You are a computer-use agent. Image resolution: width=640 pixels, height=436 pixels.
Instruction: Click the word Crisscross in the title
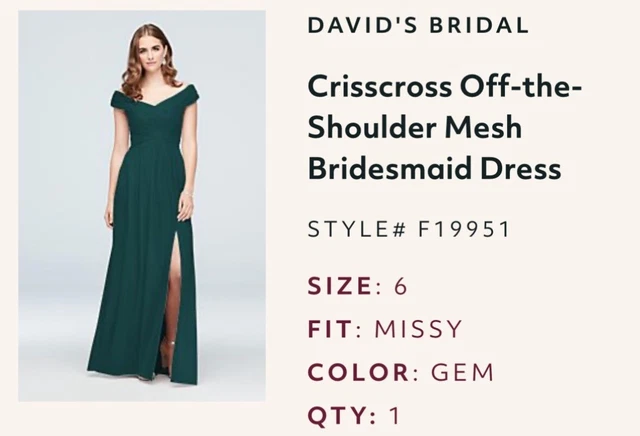pos(380,87)
